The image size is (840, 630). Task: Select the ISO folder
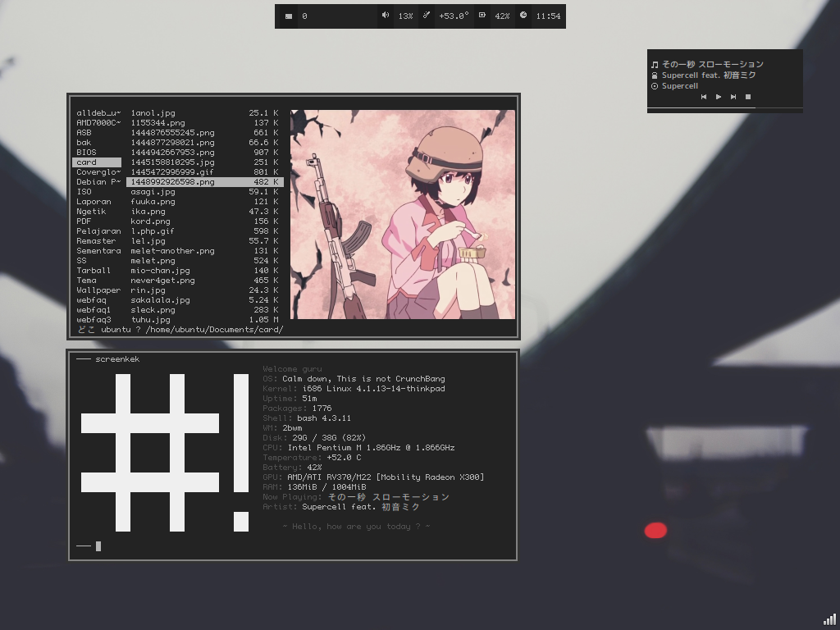(x=84, y=192)
